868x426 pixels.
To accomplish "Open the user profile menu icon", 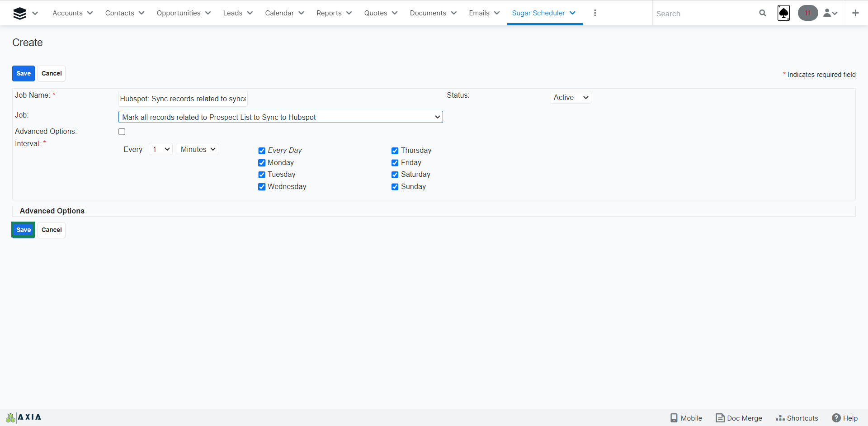I will tap(830, 13).
